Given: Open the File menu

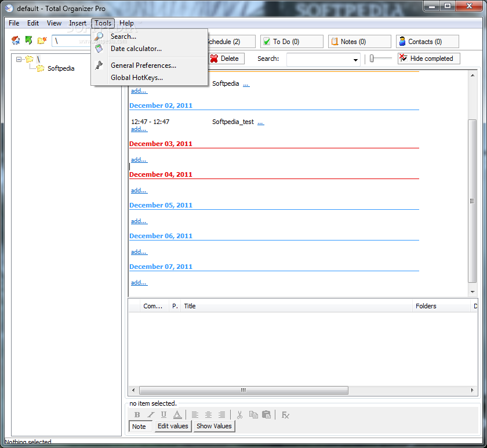Looking at the screenshot, I should pyautogui.click(x=14, y=23).
